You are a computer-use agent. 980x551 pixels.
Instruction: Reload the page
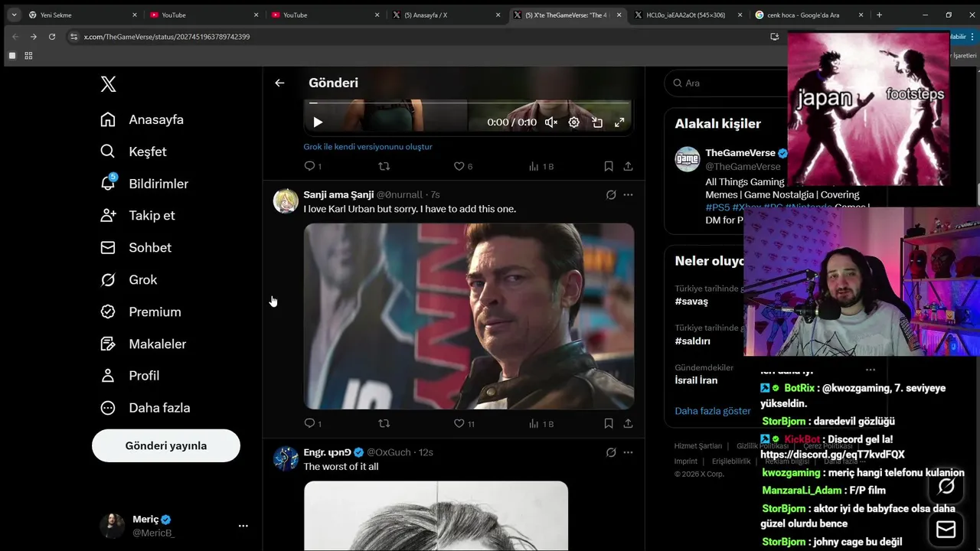[x=52, y=37]
